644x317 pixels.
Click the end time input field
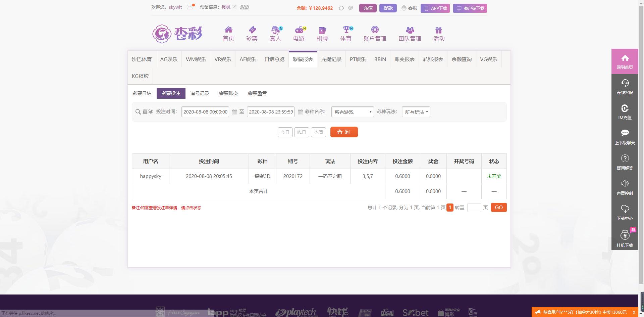(x=271, y=112)
